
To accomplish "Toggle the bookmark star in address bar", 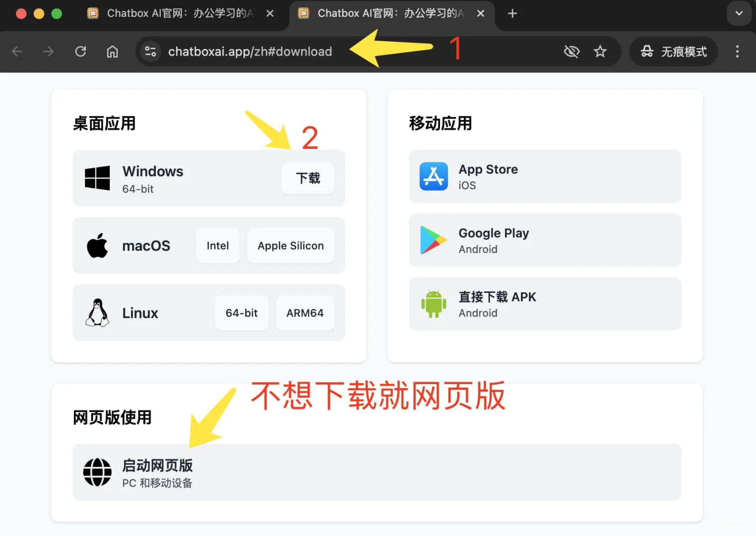I will [x=600, y=51].
